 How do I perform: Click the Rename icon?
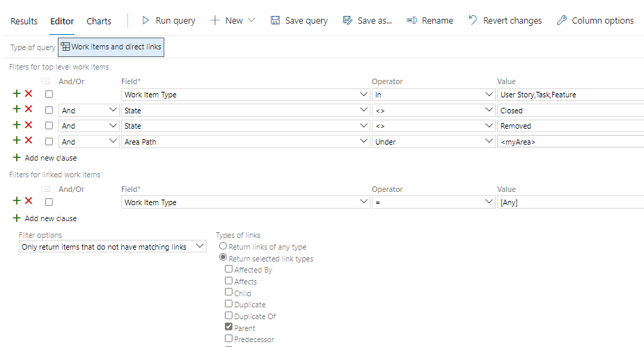412,20
